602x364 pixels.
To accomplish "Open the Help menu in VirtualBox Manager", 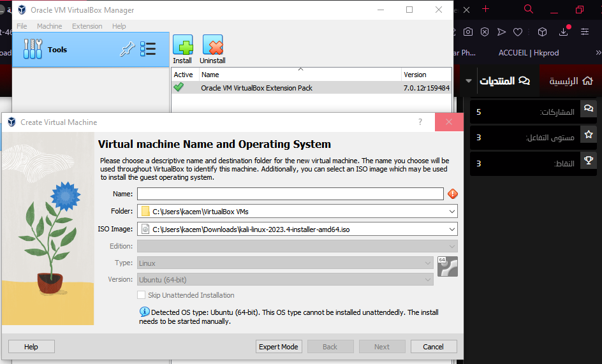I will coord(119,26).
